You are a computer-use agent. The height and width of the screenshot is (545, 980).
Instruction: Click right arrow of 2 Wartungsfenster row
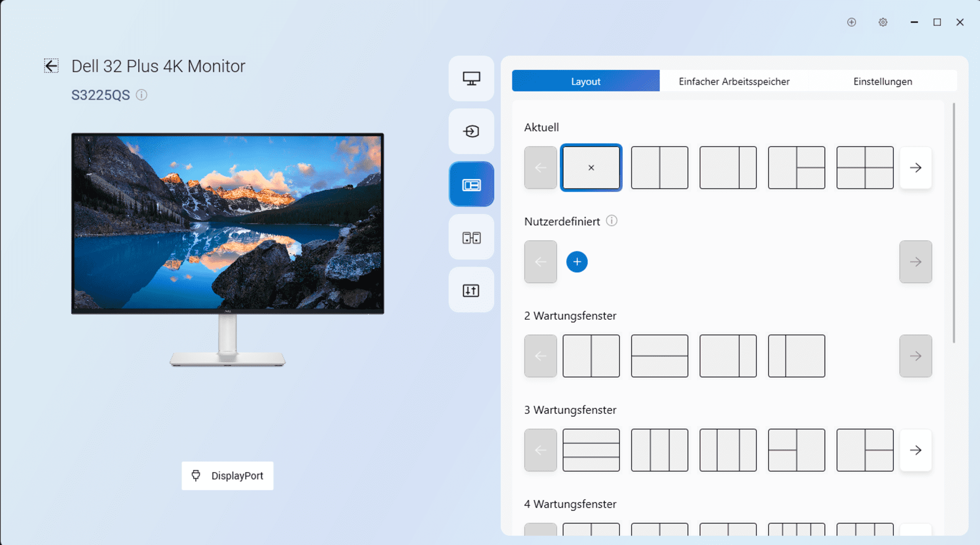[916, 356]
